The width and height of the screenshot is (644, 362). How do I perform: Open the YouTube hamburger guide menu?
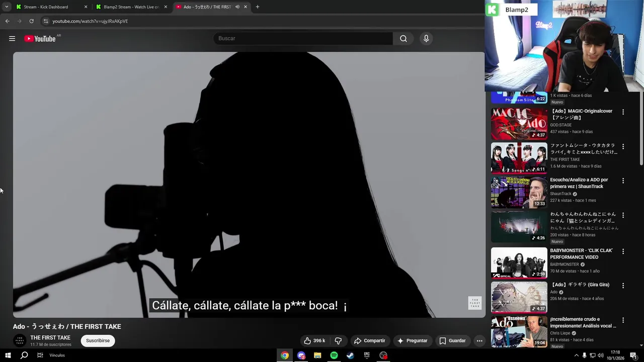[12, 39]
